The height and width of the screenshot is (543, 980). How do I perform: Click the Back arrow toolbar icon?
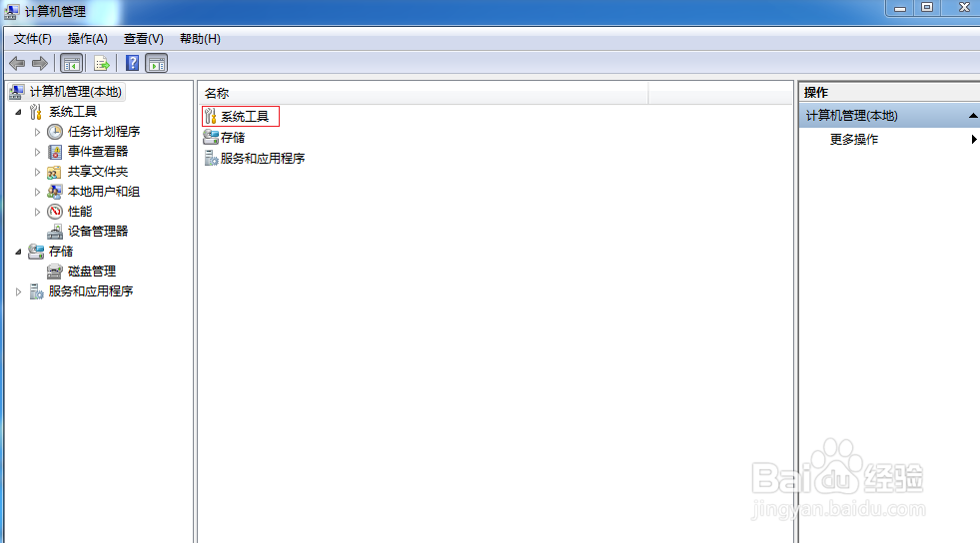click(17, 63)
